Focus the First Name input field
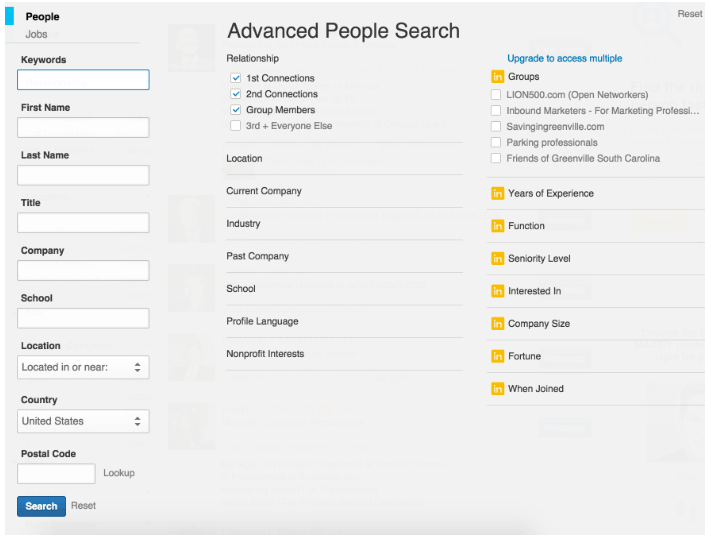 point(83,127)
